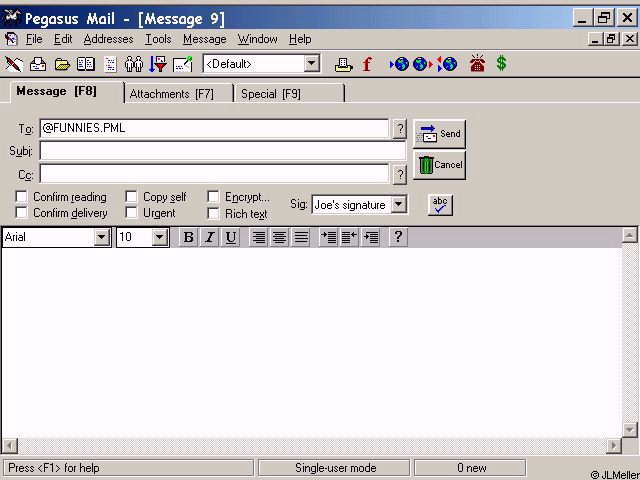This screenshot has height=480, width=640.
Task: Center-align the message text
Action: click(280, 237)
